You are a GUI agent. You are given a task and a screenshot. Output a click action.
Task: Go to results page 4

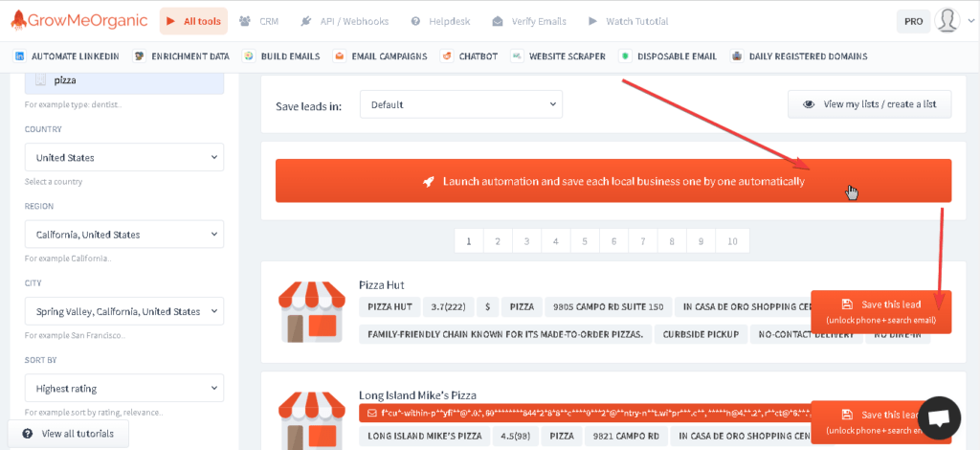tap(556, 240)
